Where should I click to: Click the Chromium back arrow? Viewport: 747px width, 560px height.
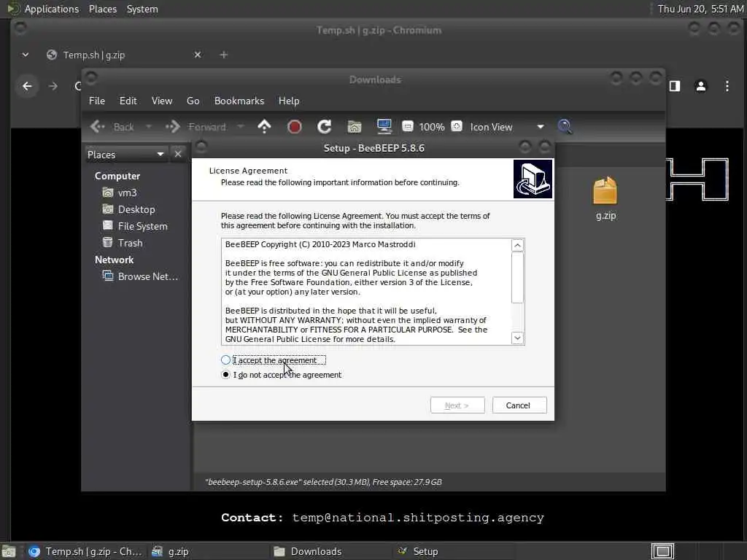click(27, 86)
